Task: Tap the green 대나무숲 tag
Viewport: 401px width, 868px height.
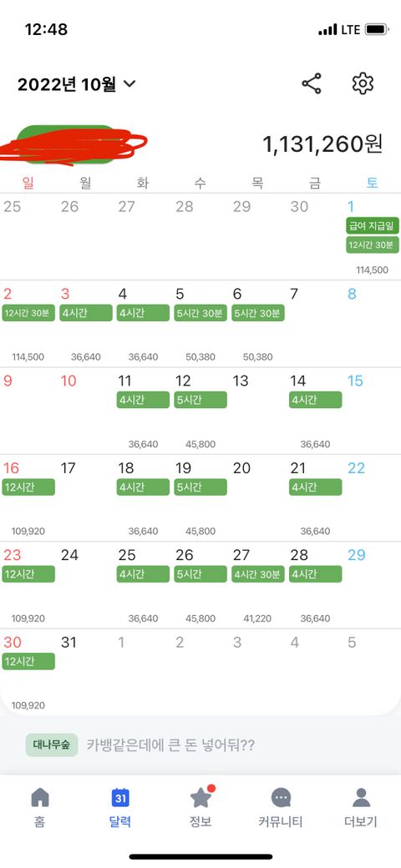Action: (52, 744)
